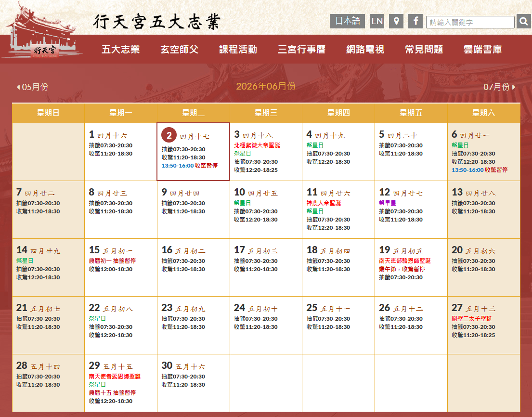Viewport: 532px width, 417px height.
Task: Focus the 請輸入關鍵字 search field
Action: 470,22
